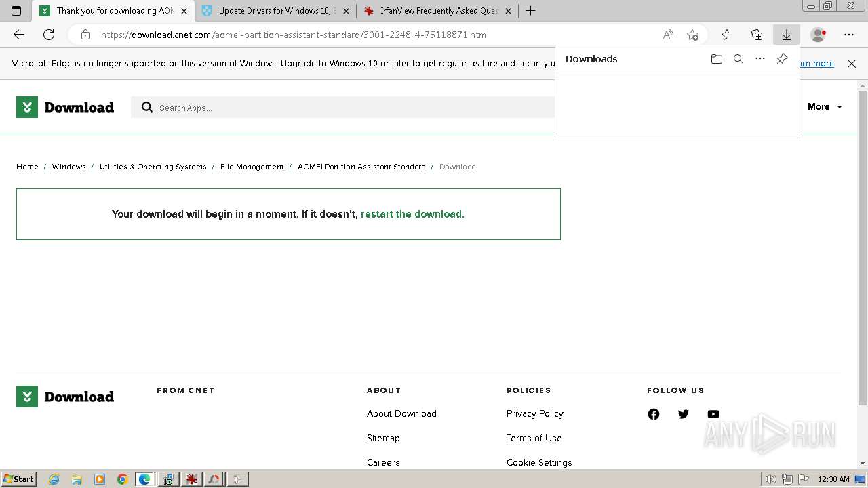Open the Windows Start menu
868x488 pixels.
[18, 479]
